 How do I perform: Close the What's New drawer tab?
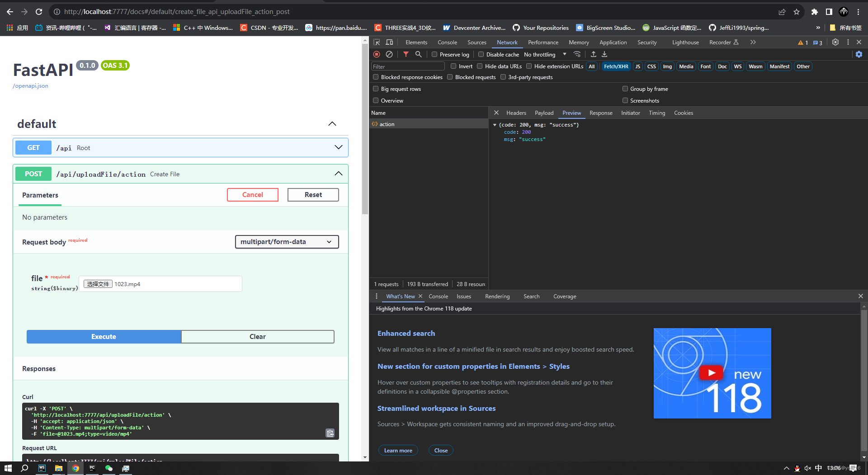[420, 296]
